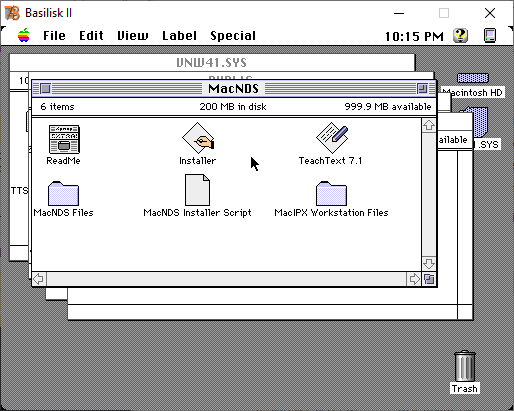514x411 pixels.
Task: Click the VNW41.SYS window title bar
Action: [x=212, y=62]
